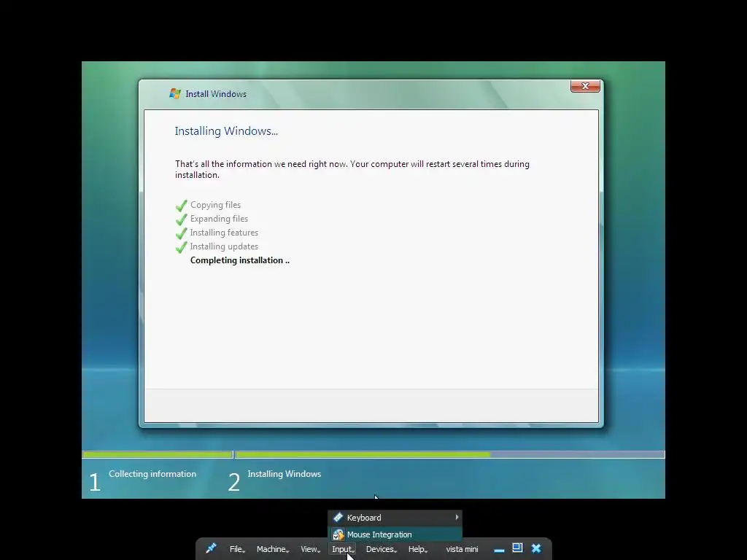Screen dimensions: 747x560
Task: Click the Windows flag icon in the title bar
Action: click(175, 93)
